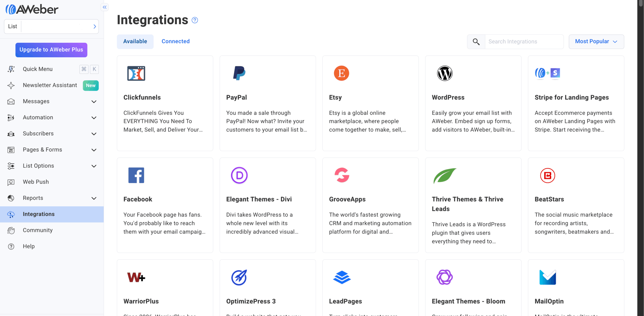Open the Clickfunnels integration logo
This screenshot has height=316, width=644.
pos(136,73)
